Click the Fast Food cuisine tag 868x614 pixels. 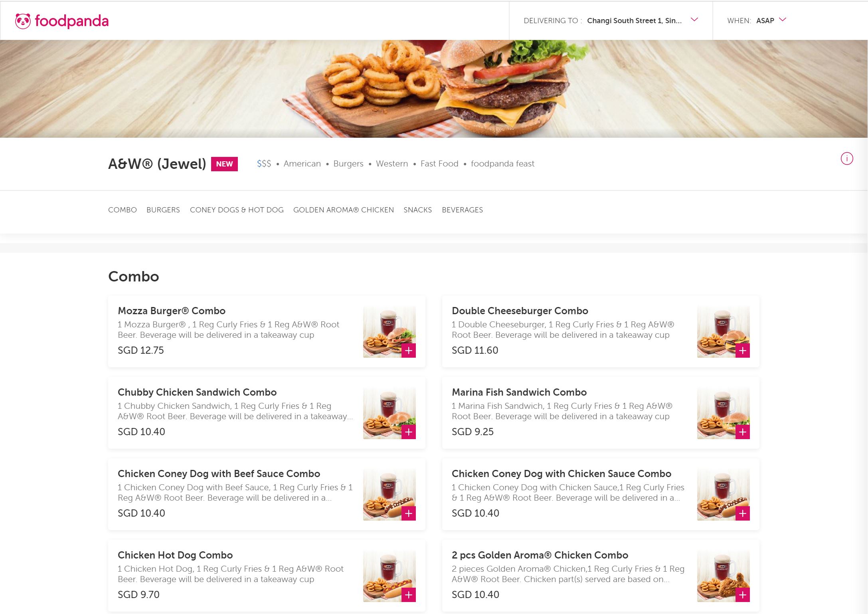439,164
